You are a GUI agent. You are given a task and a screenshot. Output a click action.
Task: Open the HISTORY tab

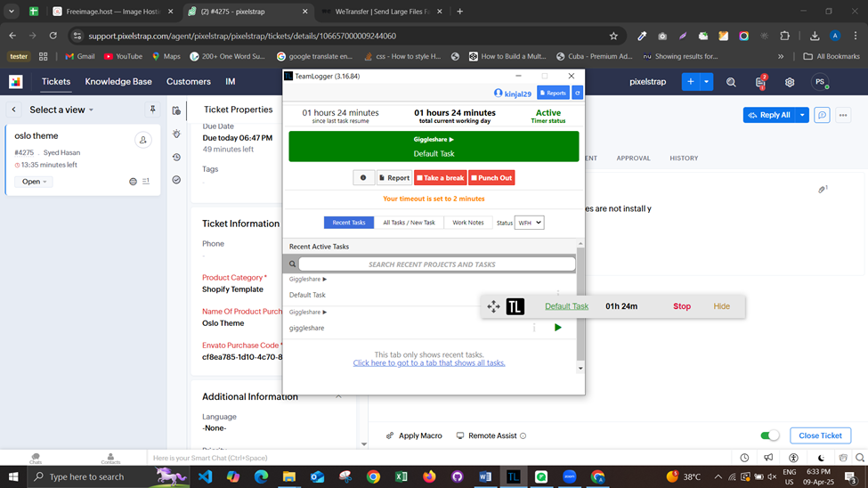[684, 158]
